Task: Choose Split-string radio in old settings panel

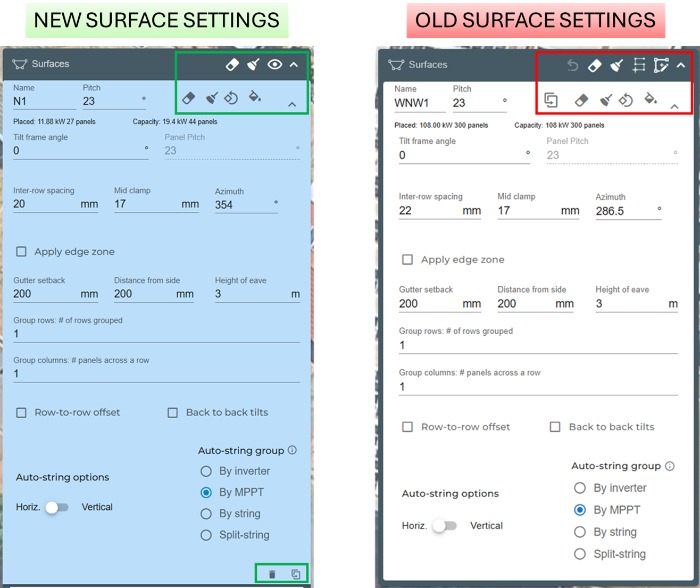Action: pyautogui.click(x=580, y=554)
